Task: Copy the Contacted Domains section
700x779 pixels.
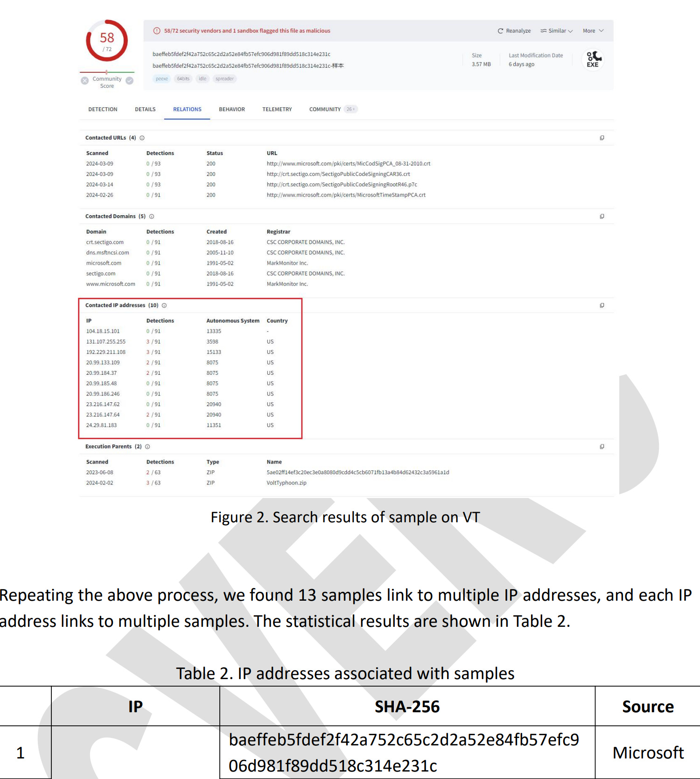Action: [602, 217]
